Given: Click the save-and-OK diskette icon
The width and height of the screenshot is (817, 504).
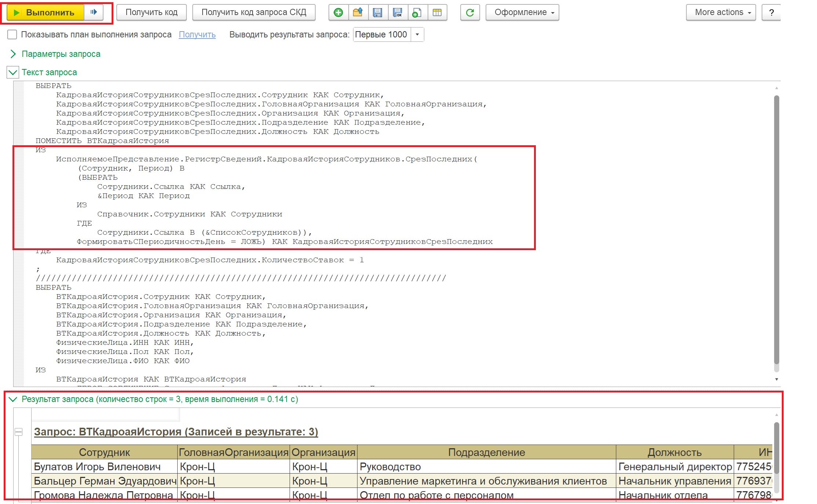Looking at the screenshot, I should (397, 12).
